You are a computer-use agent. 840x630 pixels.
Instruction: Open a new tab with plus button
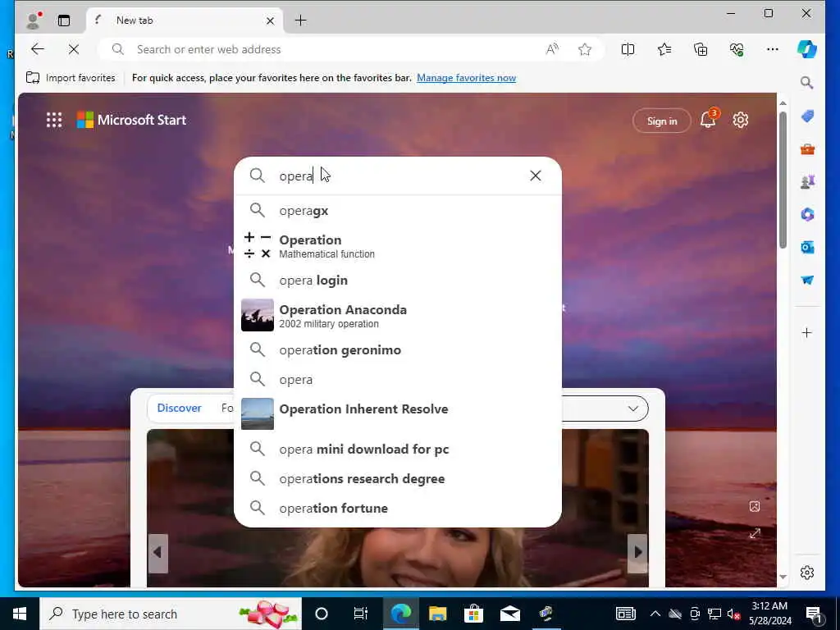pyautogui.click(x=300, y=21)
